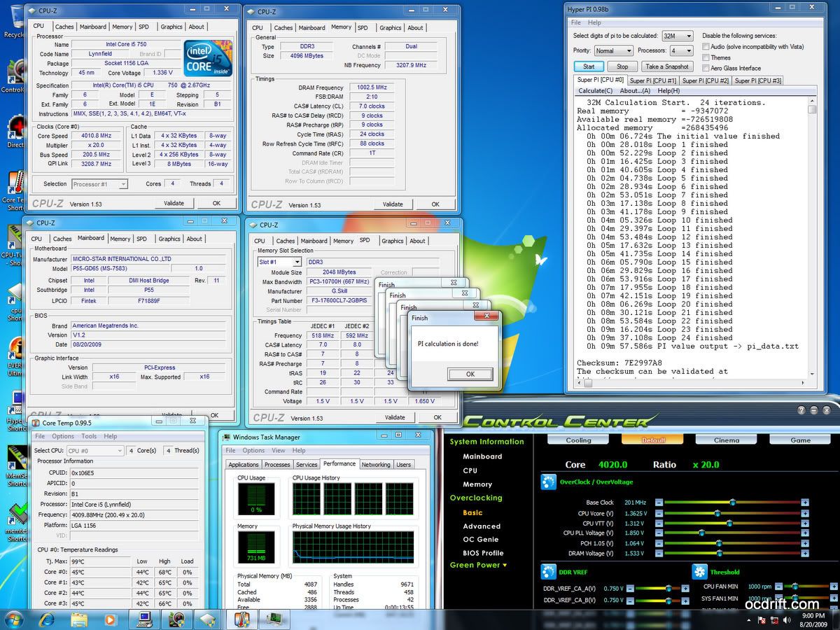This screenshot has height=630, width=840.
Task: Click the Threshold fan icon in Control Center
Action: [x=700, y=572]
